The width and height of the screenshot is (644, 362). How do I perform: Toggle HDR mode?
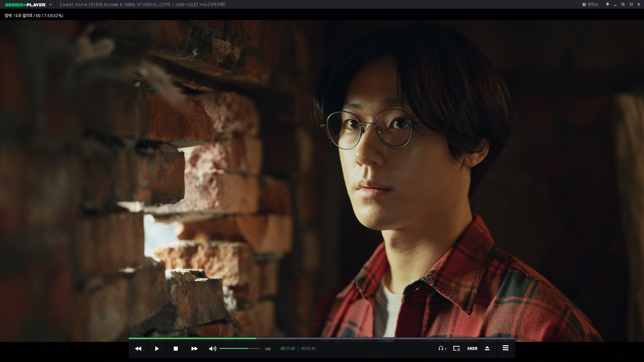472,349
